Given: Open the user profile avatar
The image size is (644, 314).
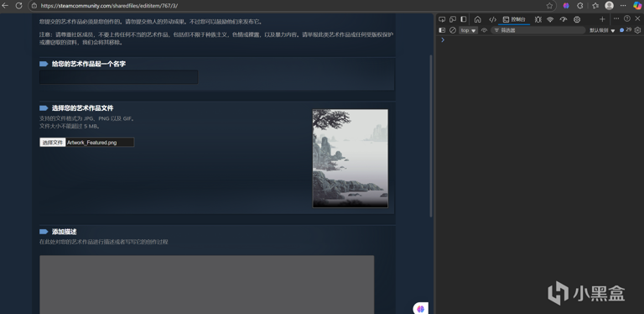Looking at the screenshot, I should (x=609, y=6).
